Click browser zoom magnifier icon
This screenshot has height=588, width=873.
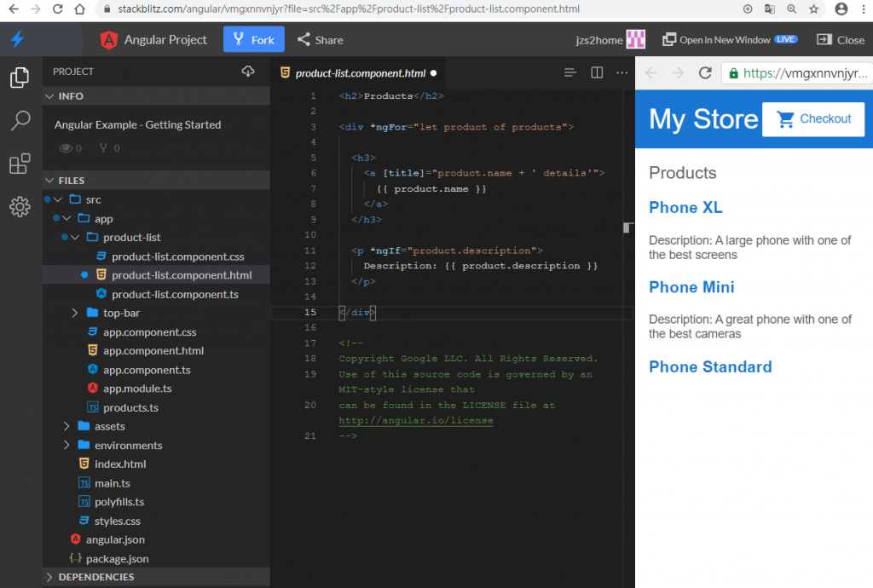coord(792,9)
